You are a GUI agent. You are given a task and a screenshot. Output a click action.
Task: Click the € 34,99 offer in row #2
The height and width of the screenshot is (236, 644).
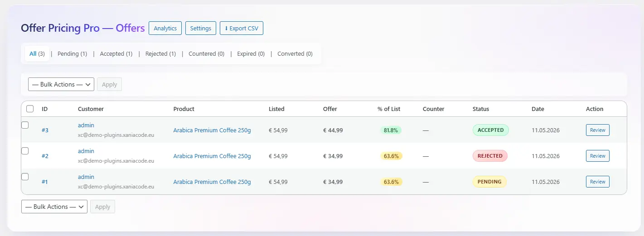pos(333,156)
